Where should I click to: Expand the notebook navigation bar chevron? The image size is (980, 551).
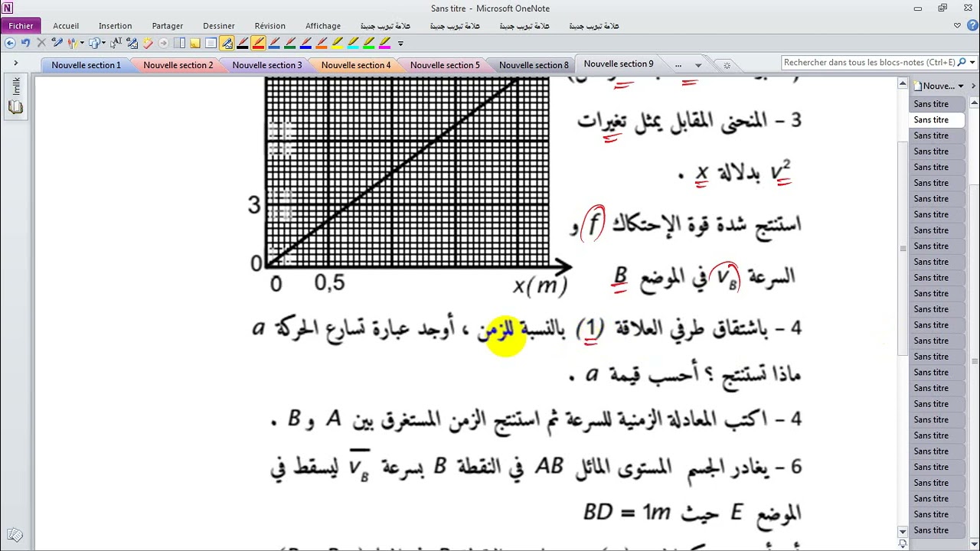(15, 63)
